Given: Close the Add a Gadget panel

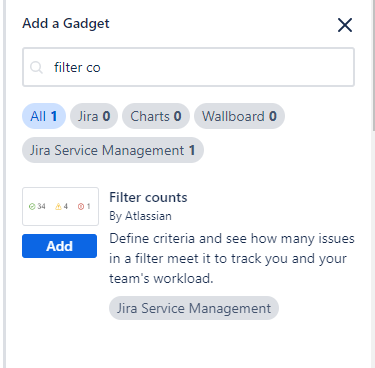Looking at the screenshot, I should [x=345, y=25].
